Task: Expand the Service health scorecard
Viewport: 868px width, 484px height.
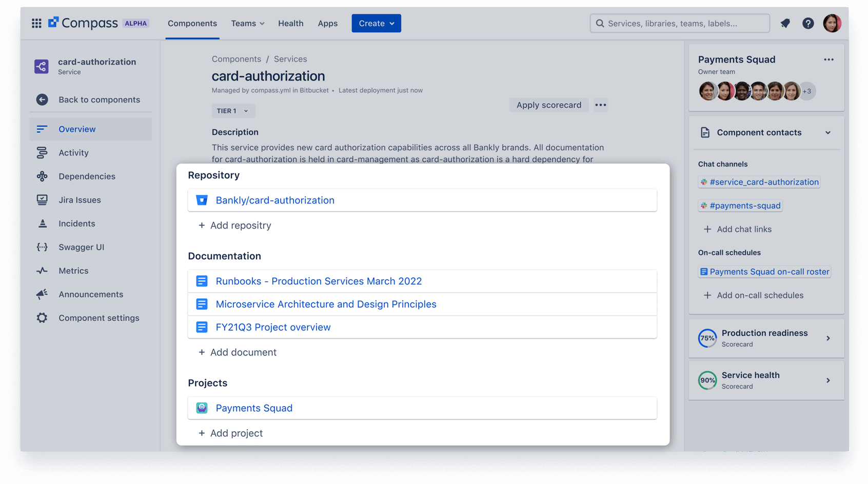Action: click(828, 380)
